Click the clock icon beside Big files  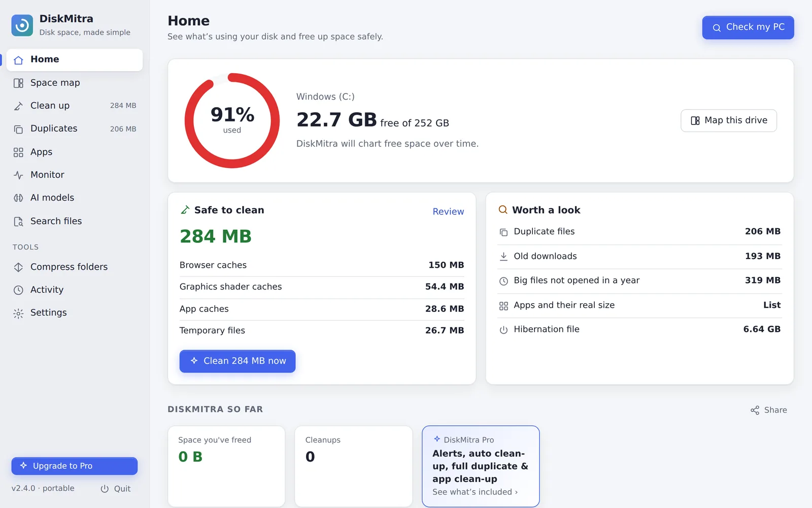503,281
